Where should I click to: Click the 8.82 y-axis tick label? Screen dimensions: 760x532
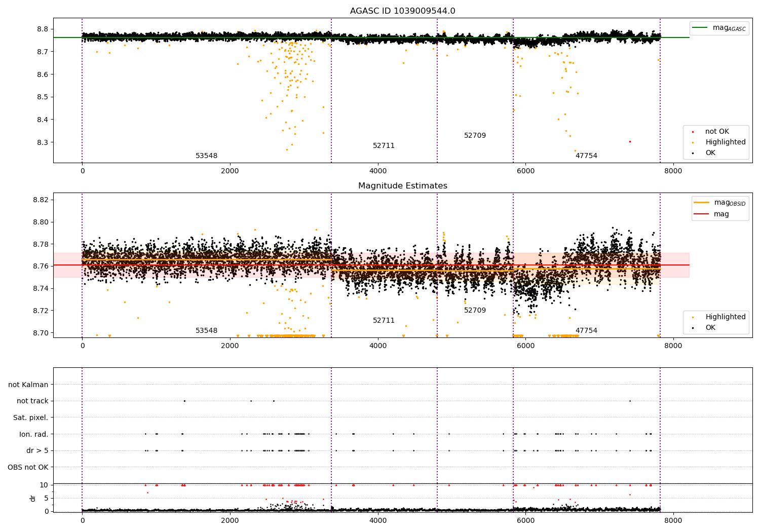(40, 200)
